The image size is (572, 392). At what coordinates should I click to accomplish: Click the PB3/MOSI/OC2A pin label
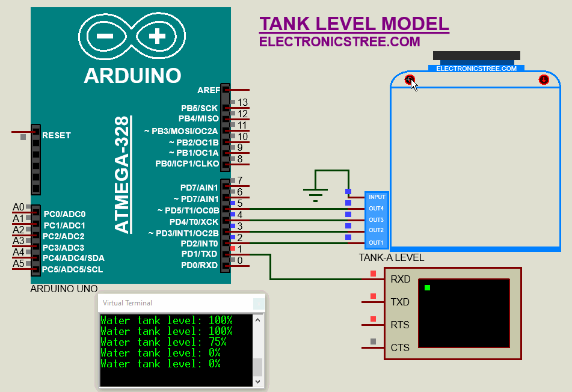pyautogui.click(x=181, y=131)
